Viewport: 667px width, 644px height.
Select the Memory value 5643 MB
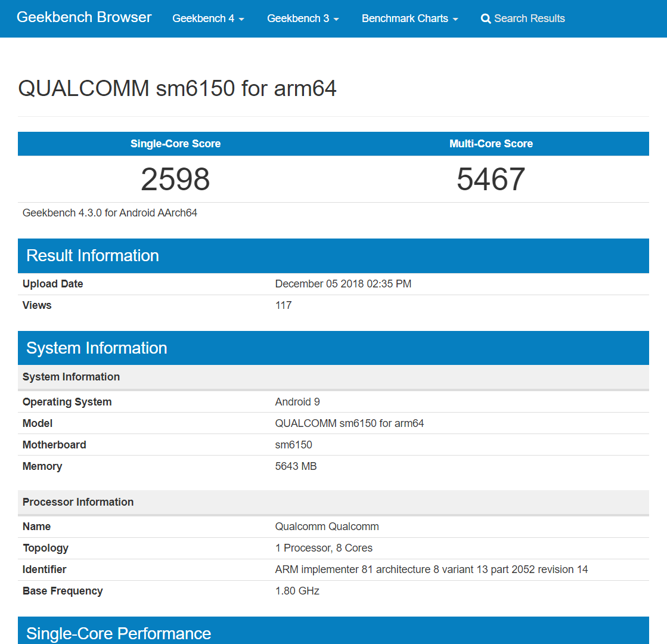tap(296, 466)
